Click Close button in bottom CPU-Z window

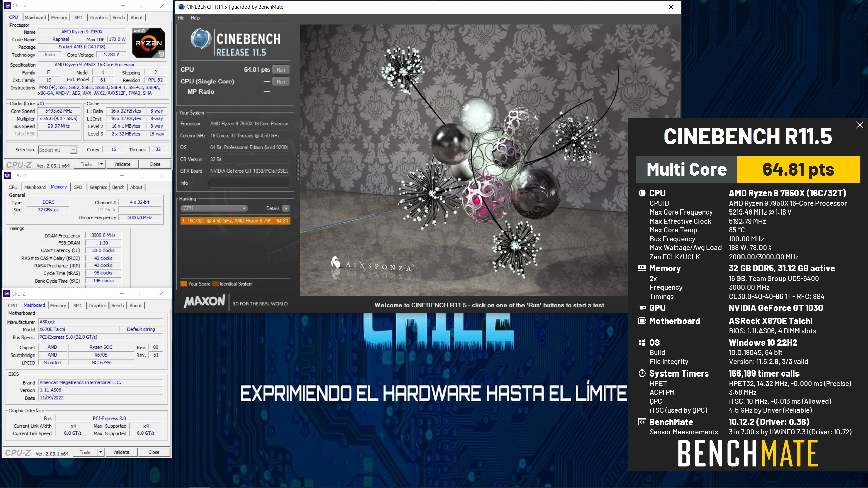pyautogui.click(x=154, y=452)
